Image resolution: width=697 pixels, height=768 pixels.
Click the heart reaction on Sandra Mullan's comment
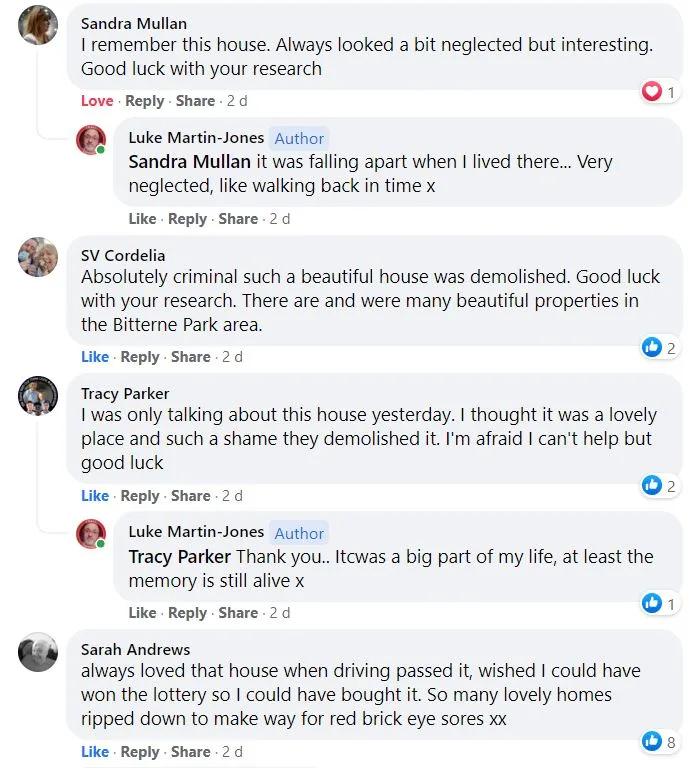tap(652, 92)
